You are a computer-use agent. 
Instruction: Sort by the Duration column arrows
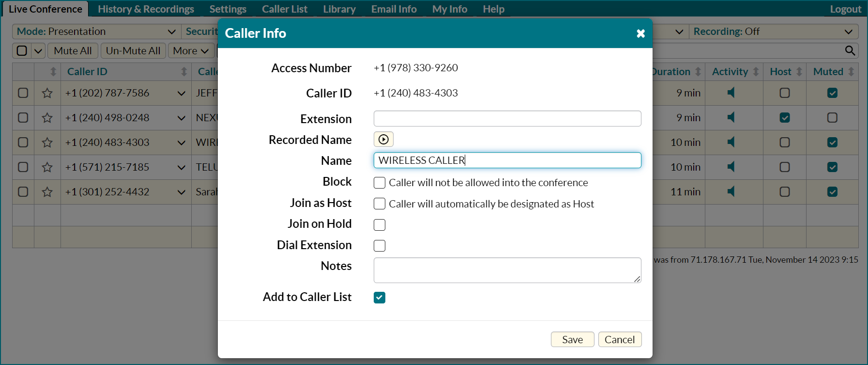tap(698, 72)
